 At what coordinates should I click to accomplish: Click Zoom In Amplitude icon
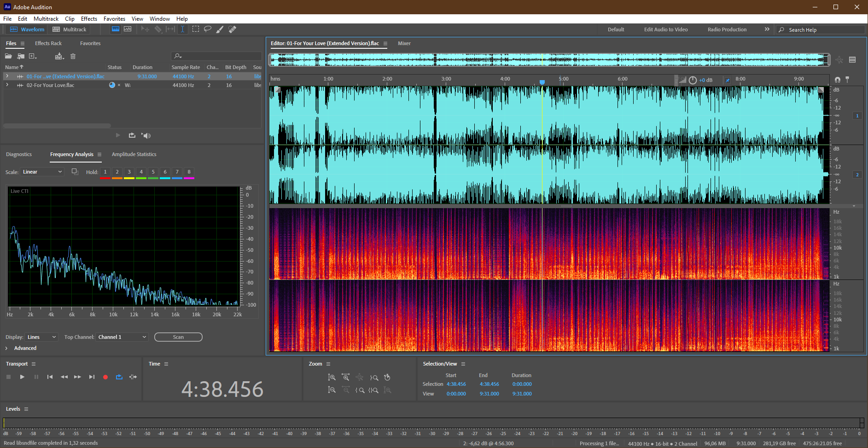(332, 377)
